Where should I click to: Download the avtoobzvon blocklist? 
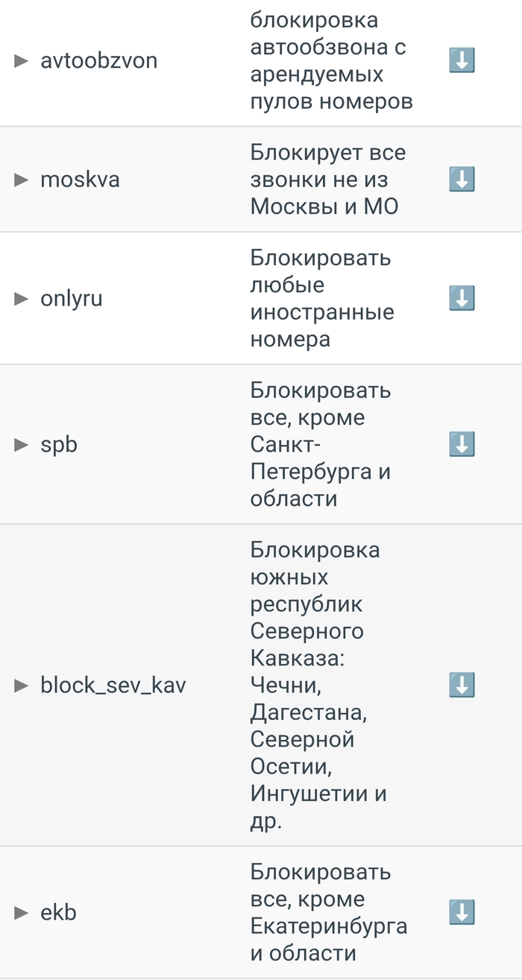pyautogui.click(x=462, y=60)
